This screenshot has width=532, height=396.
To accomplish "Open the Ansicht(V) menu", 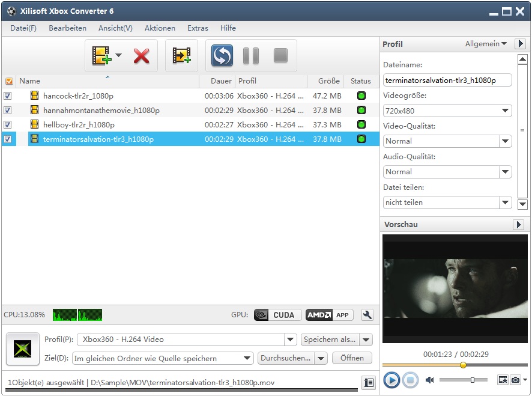I will click(115, 28).
